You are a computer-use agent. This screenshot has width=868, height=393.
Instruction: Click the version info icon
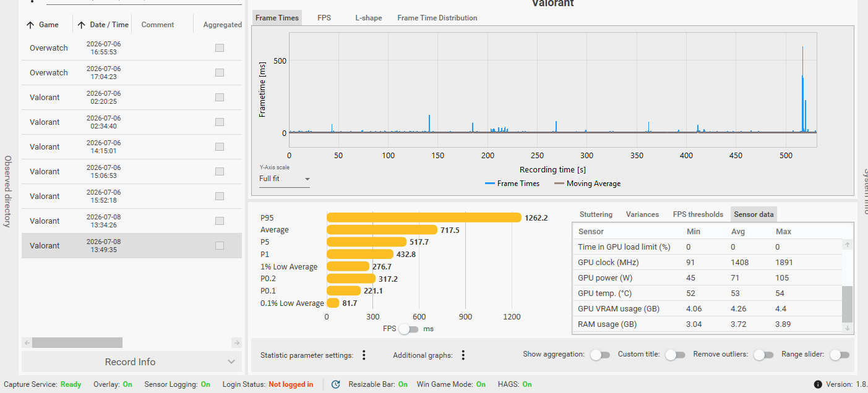click(819, 384)
